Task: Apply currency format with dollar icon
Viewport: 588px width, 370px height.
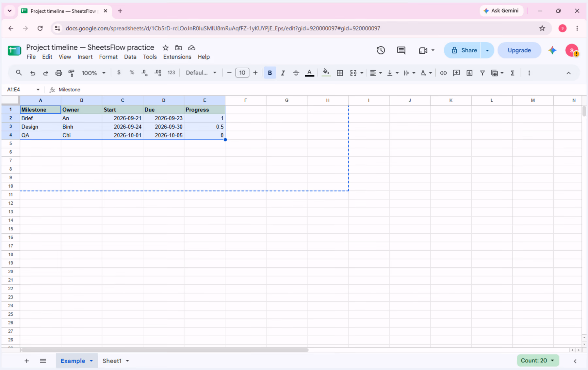Action: tap(119, 73)
